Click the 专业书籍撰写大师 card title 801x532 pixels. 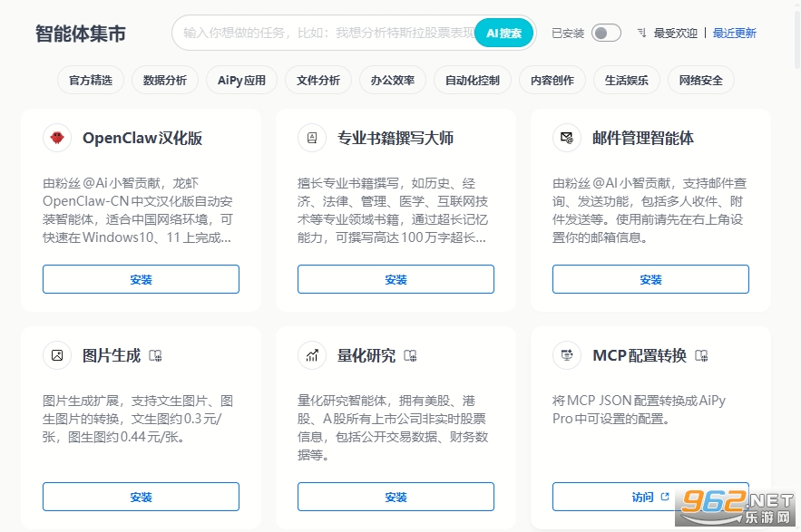pyautogui.click(x=396, y=138)
